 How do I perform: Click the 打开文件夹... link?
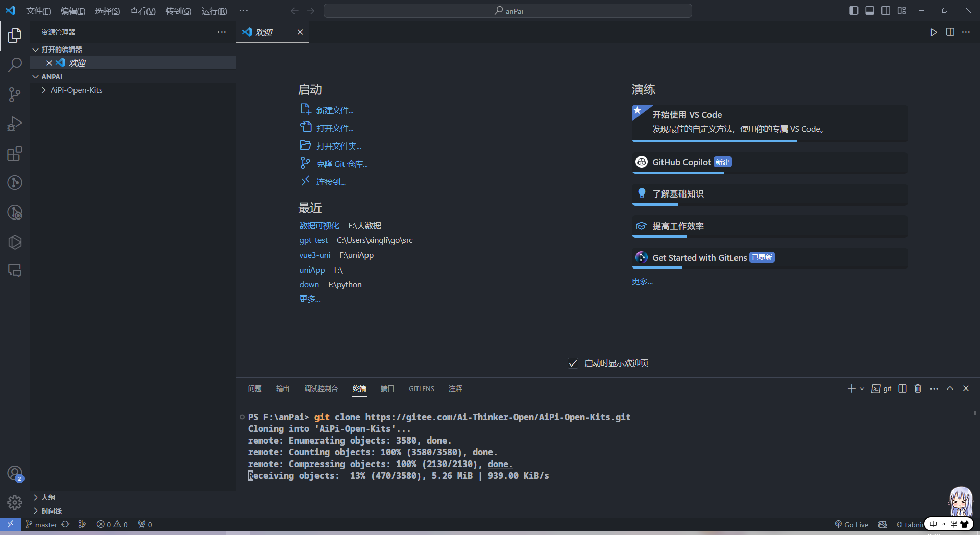click(338, 146)
